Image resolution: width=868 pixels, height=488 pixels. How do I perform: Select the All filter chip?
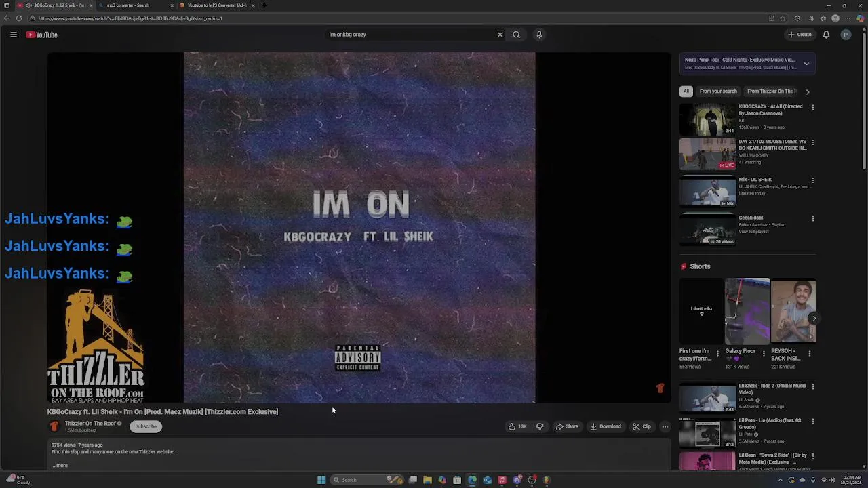686,91
